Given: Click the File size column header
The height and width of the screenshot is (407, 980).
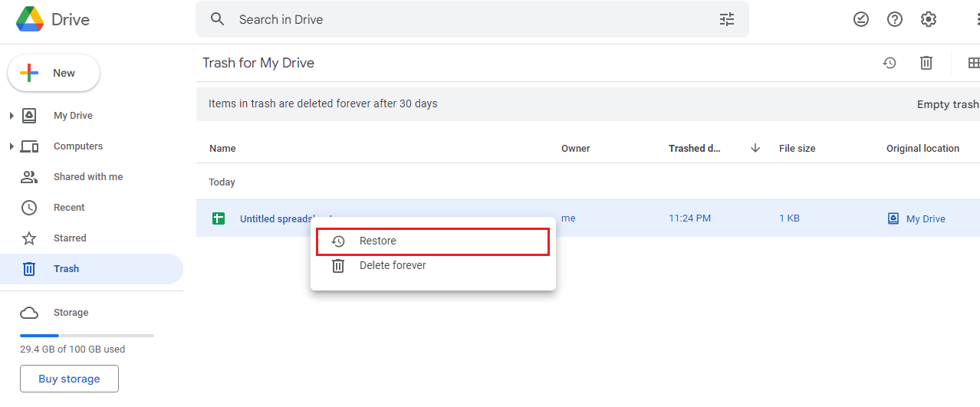Looking at the screenshot, I should pos(797,149).
